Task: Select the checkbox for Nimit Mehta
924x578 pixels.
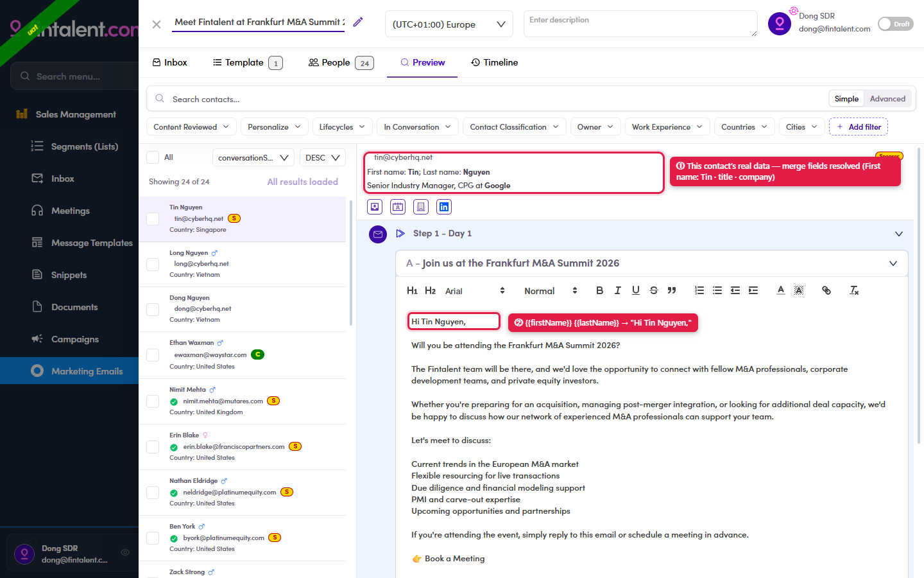Action: click(x=153, y=401)
